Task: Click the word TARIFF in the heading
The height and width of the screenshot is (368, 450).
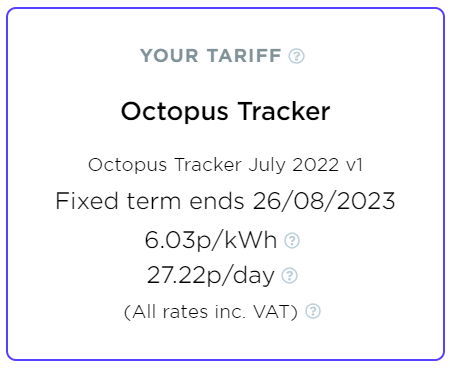Action: pyautogui.click(x=244, y=56)
